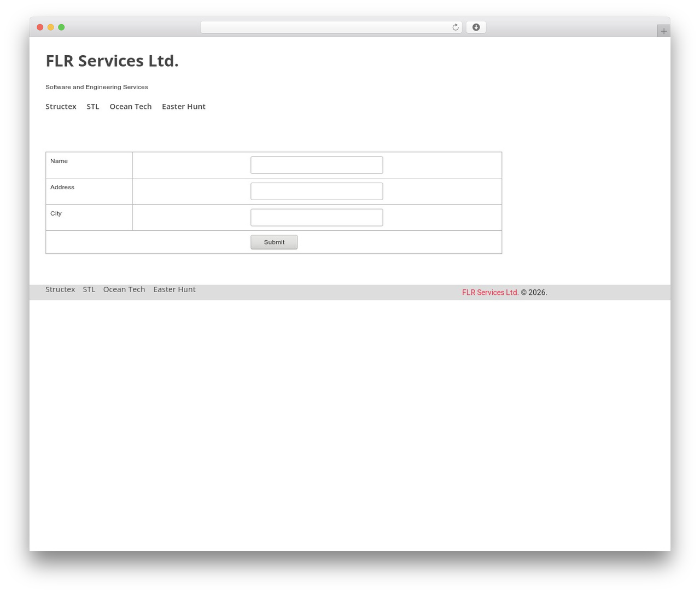Open a new tab with the plus icon
This screenshot has width=700, height=593.
[663, 31]
